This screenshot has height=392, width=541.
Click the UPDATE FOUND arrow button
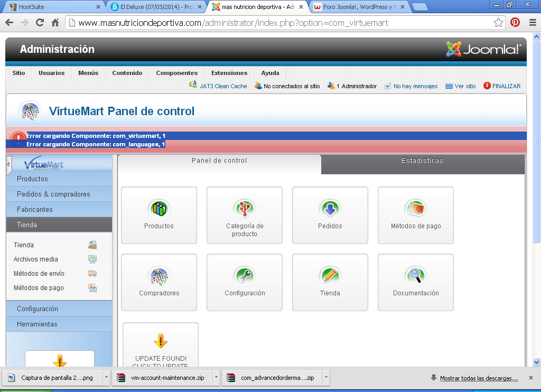tap(161, 344)
